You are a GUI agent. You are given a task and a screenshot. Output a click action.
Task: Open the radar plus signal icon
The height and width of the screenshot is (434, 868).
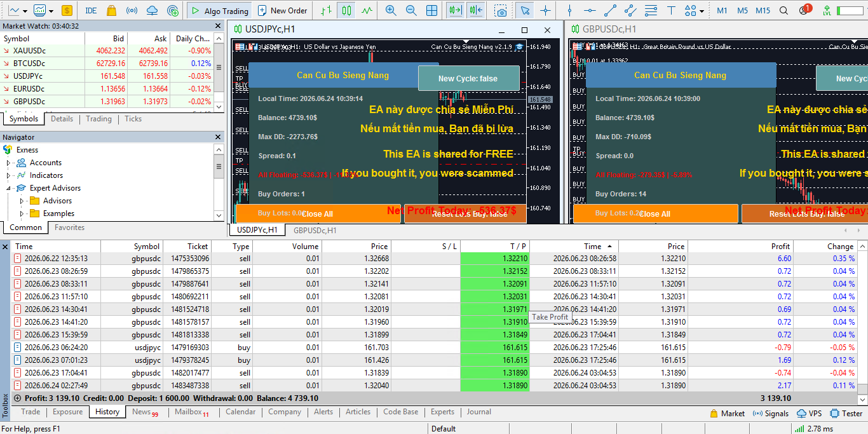click(172, 10)
